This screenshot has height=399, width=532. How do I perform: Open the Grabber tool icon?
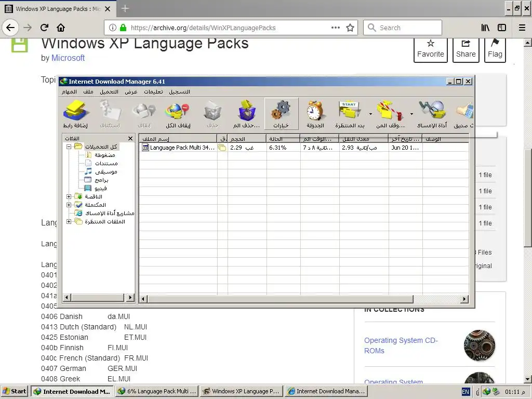[x=432, y=114]
